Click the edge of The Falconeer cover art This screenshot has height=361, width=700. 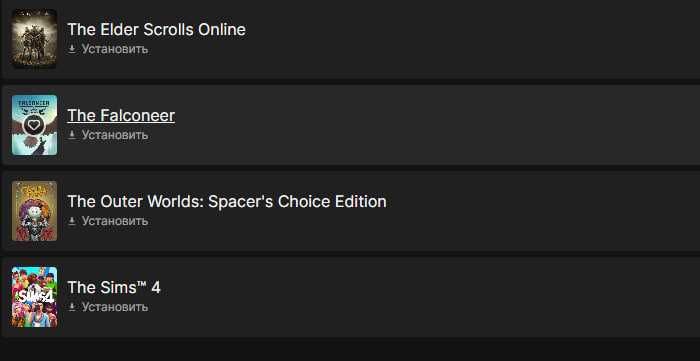pyautogui.click(x=34, y=147)
